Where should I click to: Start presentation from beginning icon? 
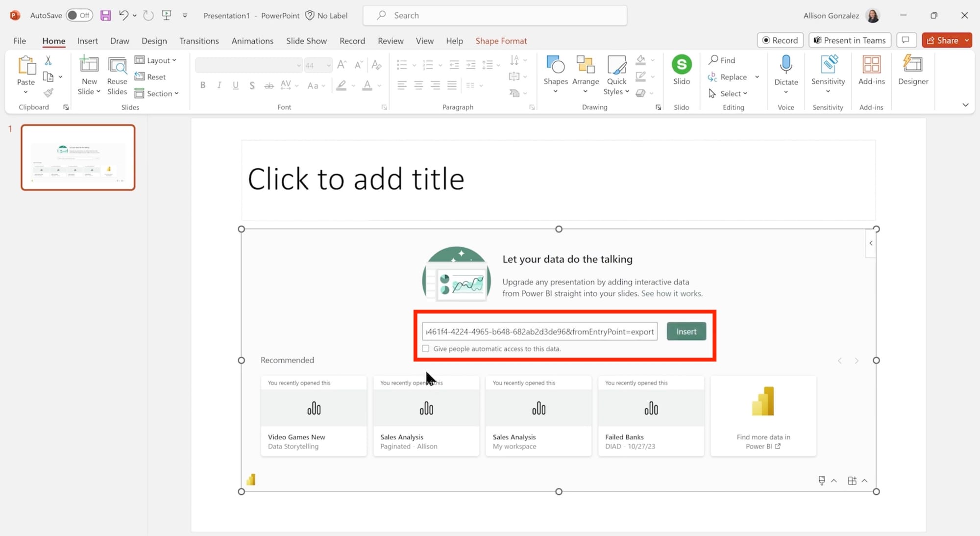167,15
